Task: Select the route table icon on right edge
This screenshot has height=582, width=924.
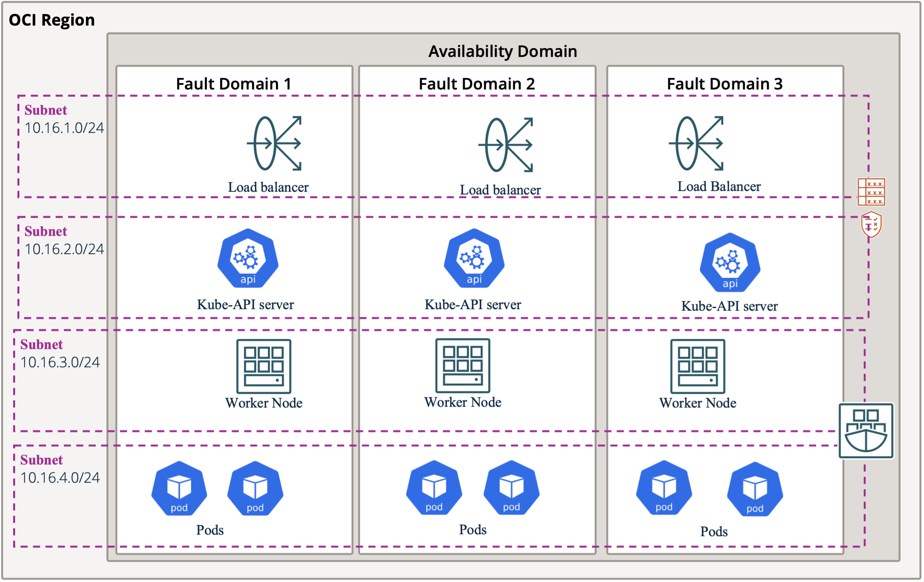Action: [x=871, y=192]
